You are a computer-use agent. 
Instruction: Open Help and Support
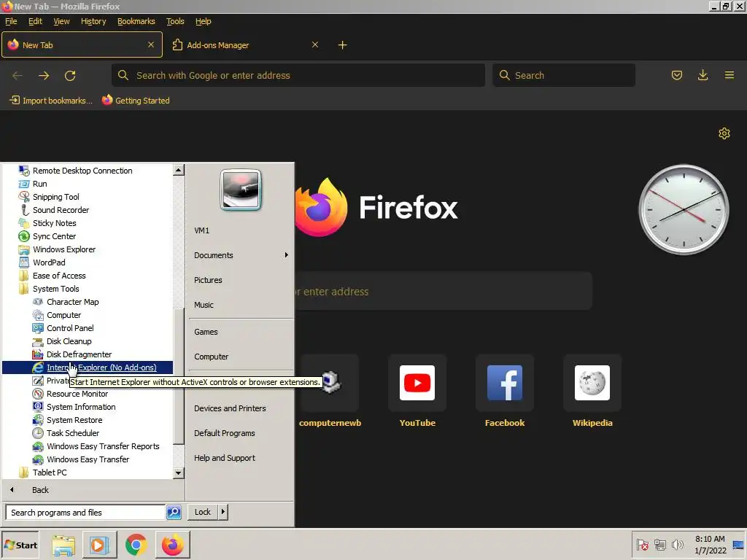[225, 458]
